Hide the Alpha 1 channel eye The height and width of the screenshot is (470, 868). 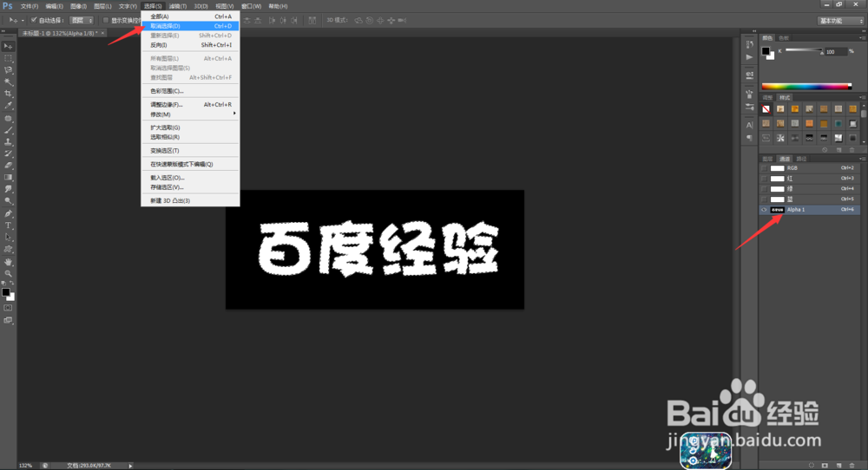tap(764, 210)
